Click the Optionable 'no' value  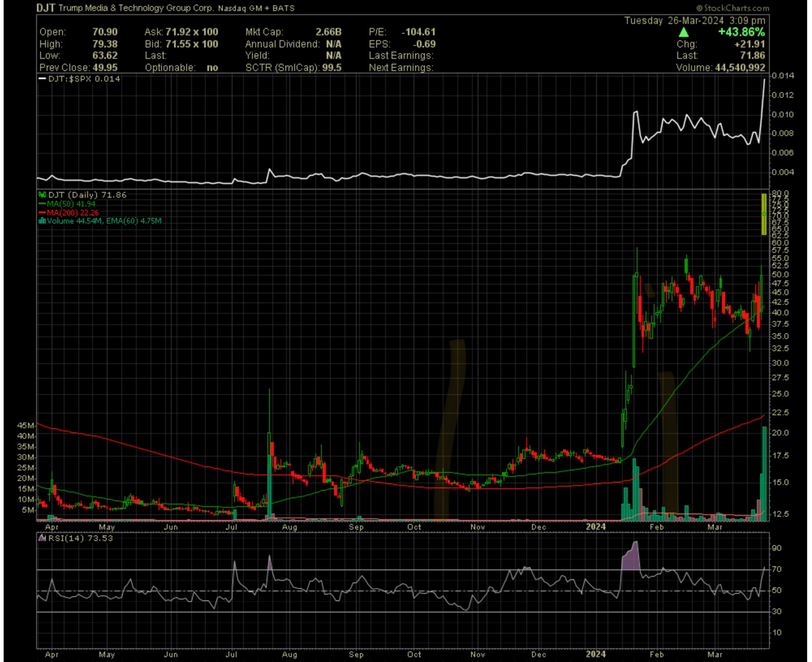[x=212, y=68]
